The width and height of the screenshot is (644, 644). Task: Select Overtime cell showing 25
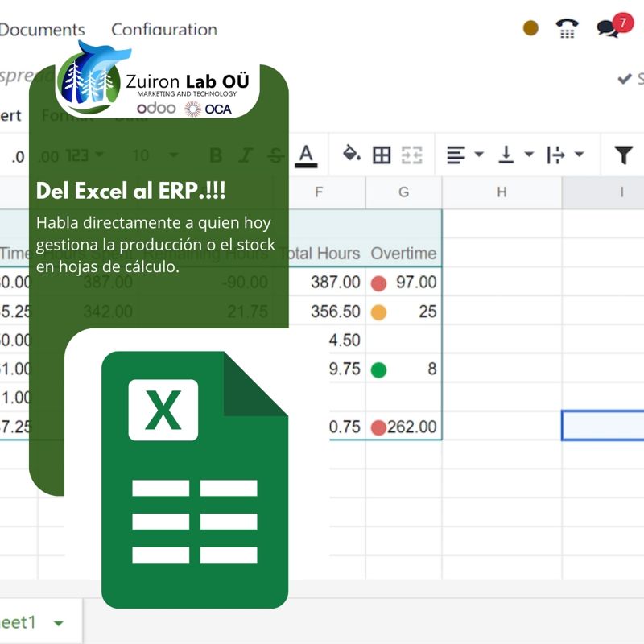click(x=404, y=311)
